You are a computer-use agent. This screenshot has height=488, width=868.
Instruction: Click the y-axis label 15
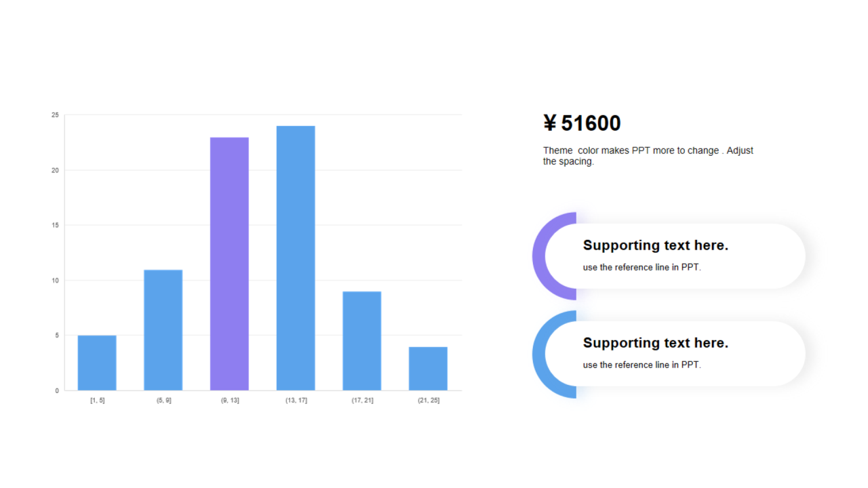tap(55, 225)
